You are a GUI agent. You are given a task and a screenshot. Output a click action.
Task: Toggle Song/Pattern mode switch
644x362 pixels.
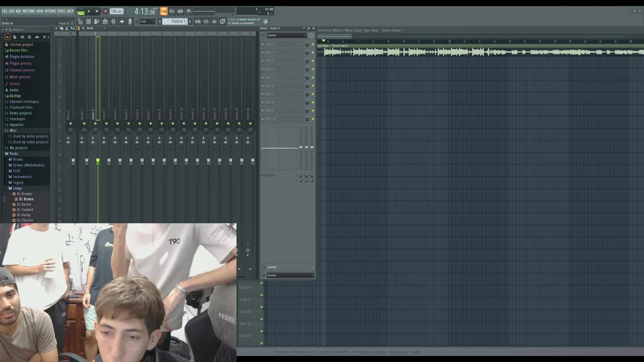tap(80, 12)
